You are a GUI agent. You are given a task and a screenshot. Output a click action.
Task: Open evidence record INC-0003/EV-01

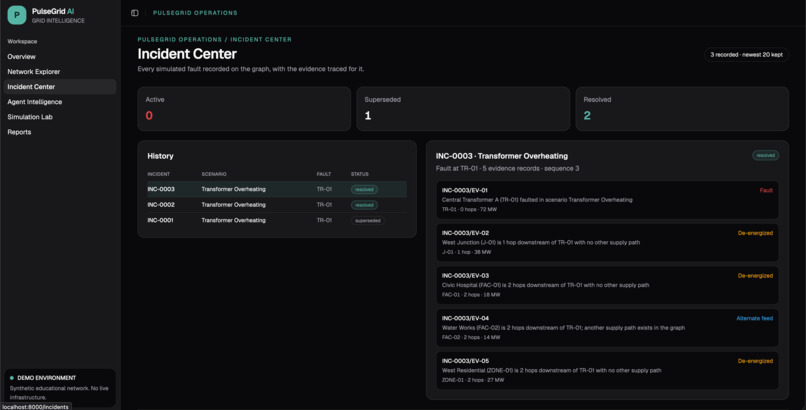(x=607, y=200)
